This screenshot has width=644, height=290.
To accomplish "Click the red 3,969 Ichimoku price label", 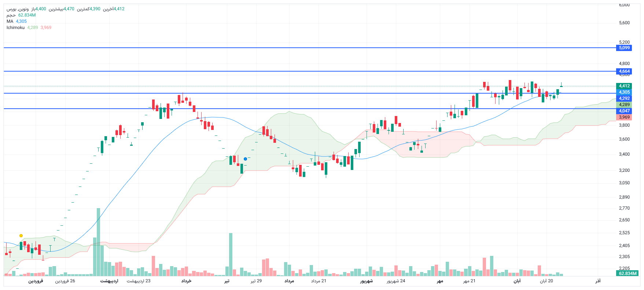I will point(624,117).
